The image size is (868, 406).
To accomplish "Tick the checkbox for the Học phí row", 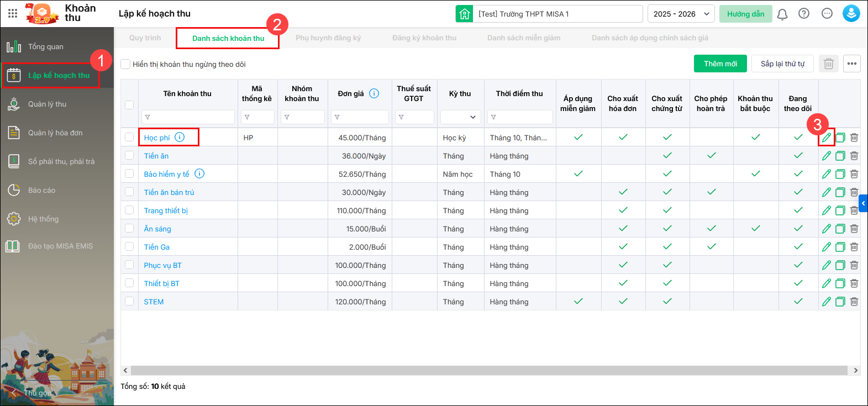I will [x=129, y=138].
